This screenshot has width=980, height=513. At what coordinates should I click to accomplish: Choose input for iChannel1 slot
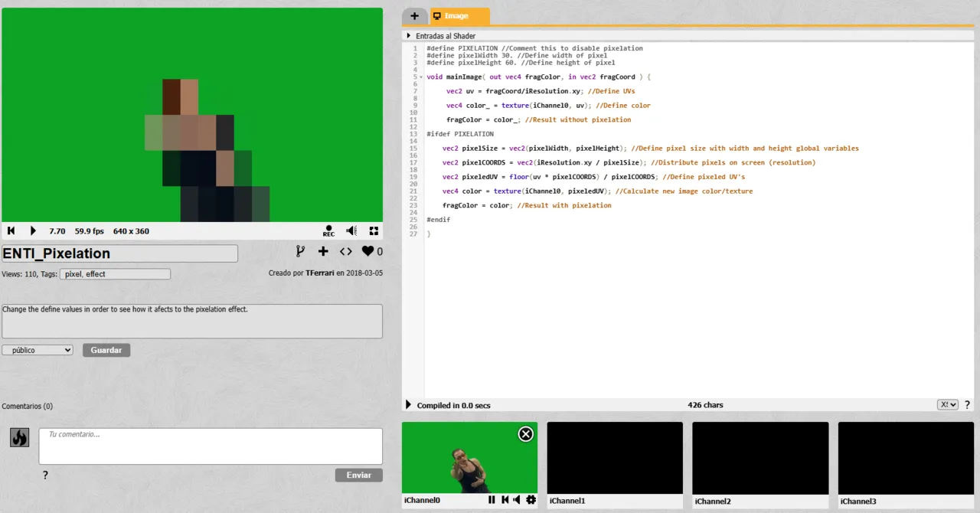pos(615,458)
